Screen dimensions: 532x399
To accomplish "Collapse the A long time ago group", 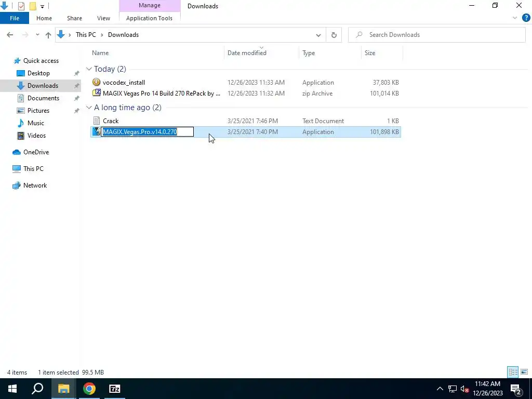I will (x=89, y=108).
